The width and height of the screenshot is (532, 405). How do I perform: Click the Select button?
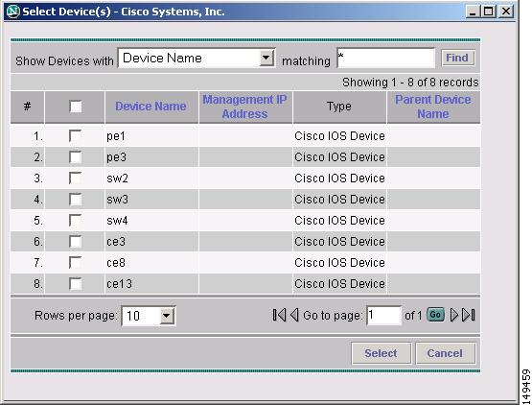click(381, 353)
